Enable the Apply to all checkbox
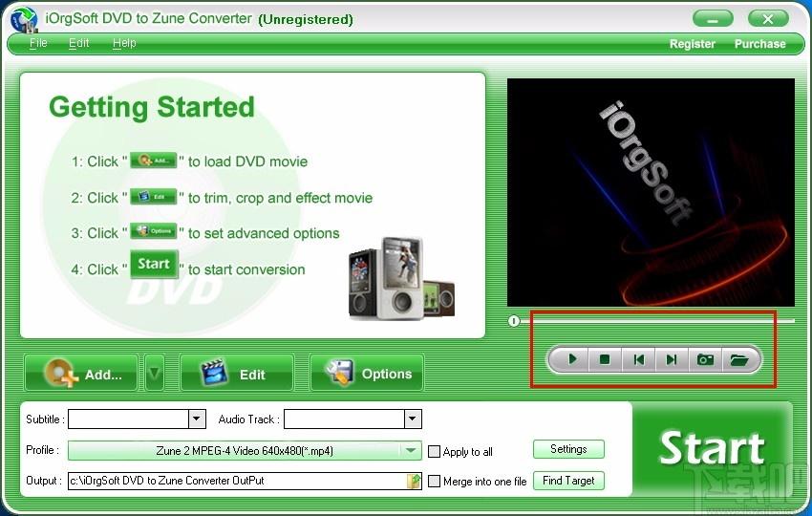Image resolution: width=812 pixels, height=516 pixels. [x=434, y=451]
